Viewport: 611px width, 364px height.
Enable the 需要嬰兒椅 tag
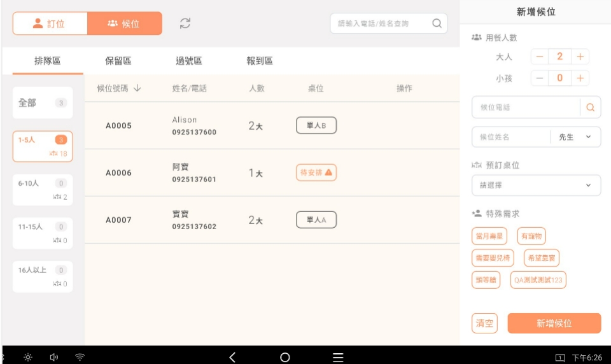pos(493,258)
